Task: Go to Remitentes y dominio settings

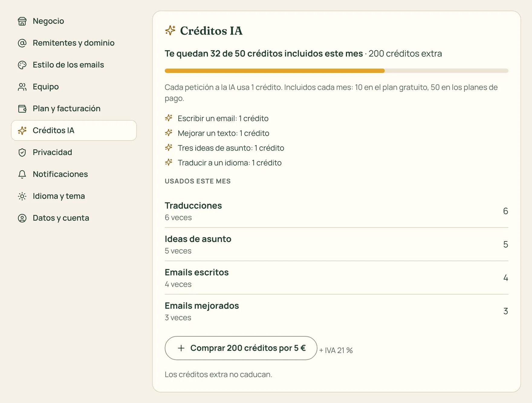Action: click(x=74, y=43)
